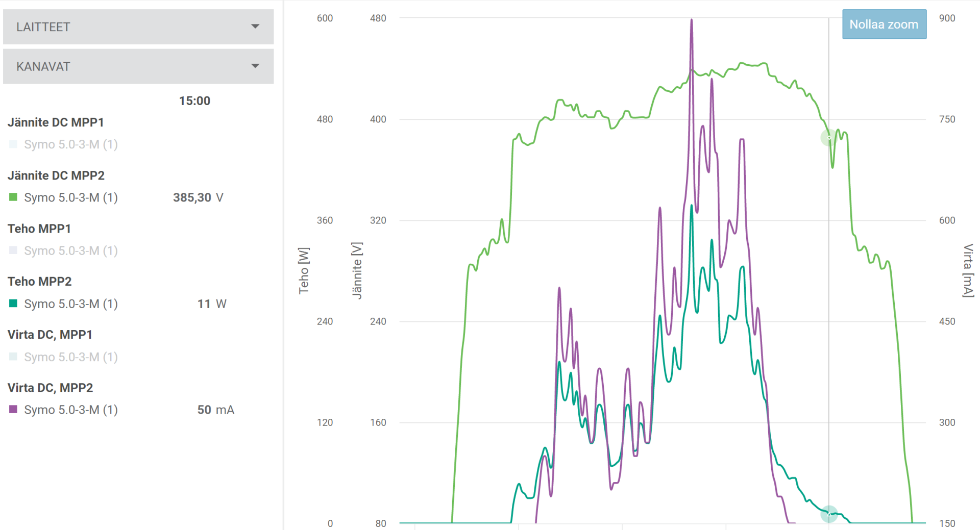Toggle Virta DC, MPP1 faded square marker
This screenshot has height=530, width=980.
click(13, 357)
